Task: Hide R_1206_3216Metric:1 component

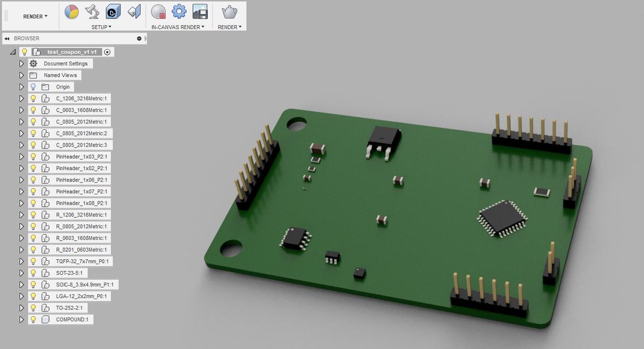Action: coord(33,215)
